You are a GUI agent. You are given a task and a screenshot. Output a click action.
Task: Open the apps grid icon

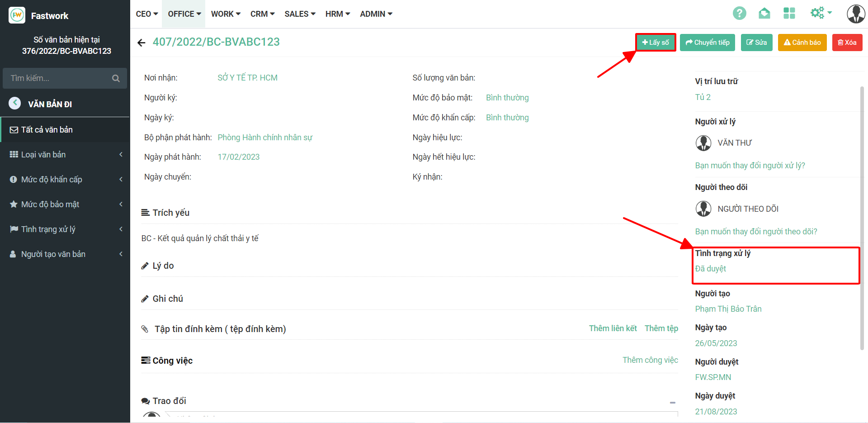pos(789,13)
